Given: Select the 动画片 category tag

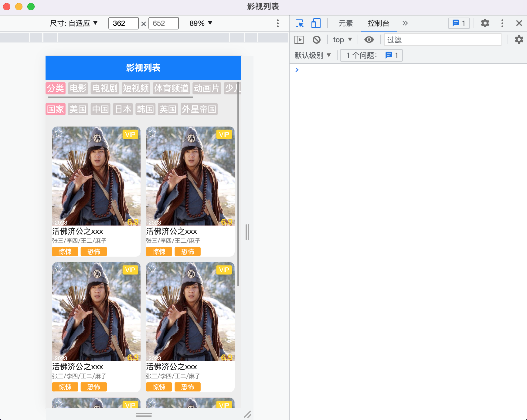Looking at the screenshot, I should pyautogui.click(x=207, y=88).
